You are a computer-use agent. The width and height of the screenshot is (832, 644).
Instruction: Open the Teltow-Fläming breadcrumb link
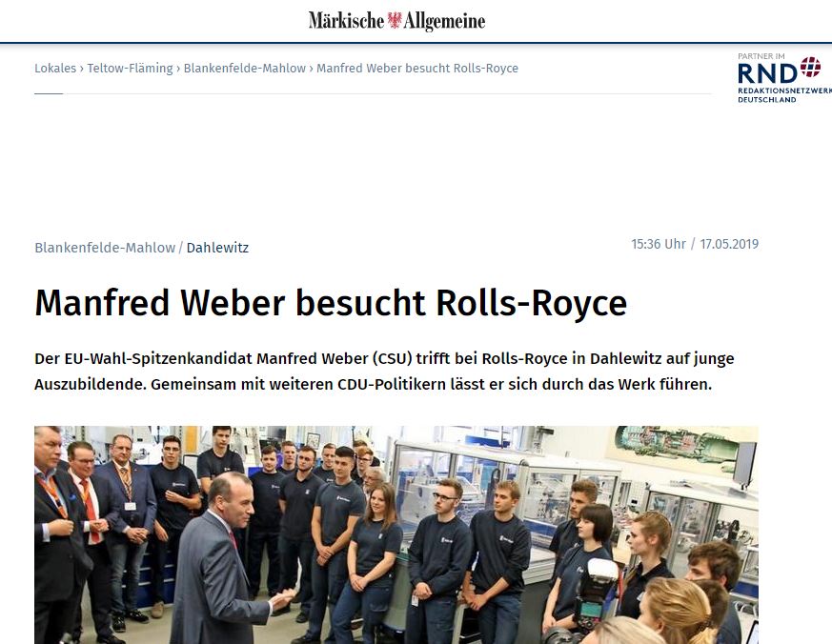click(x=130, y=69)
